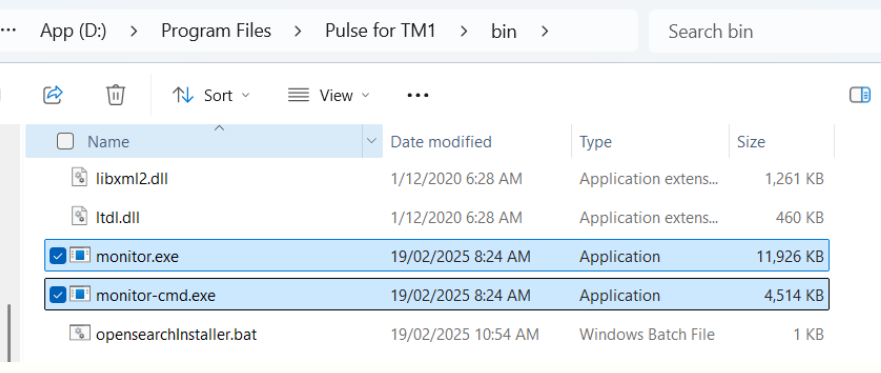Select the ltdl.dll file name
Screen dimensions: 881x373
(117, 217)
